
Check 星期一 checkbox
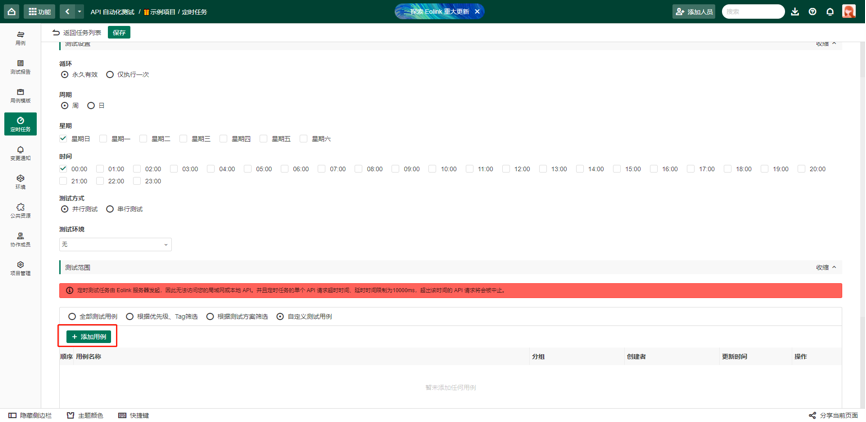point(103,139)
